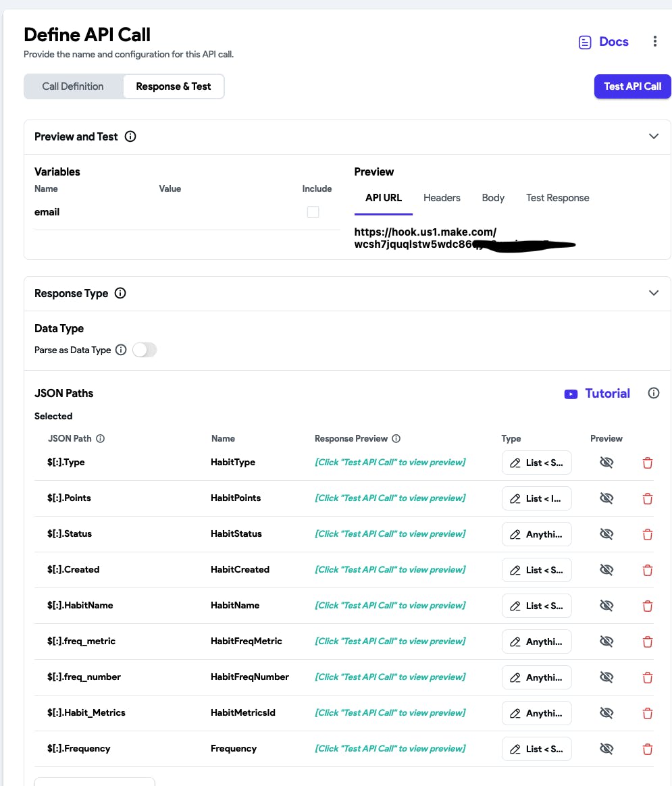Toggle preview visibility for HabitCreated
The image size is (672, 786).
[606, 570]
